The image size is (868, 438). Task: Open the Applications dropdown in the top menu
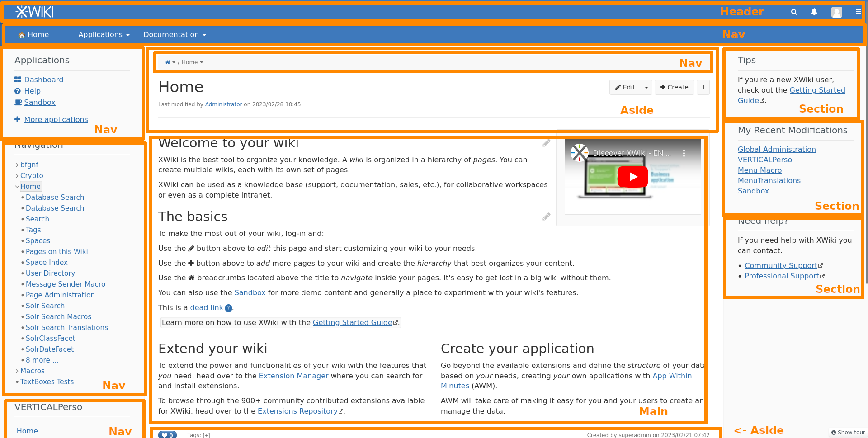point(104,35)
